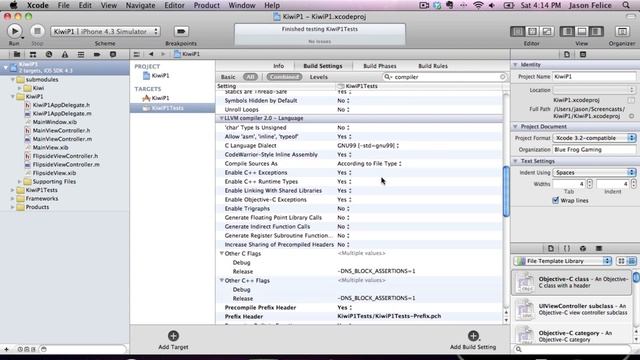
Task: Go back in editor history
Action: point(151,54)
